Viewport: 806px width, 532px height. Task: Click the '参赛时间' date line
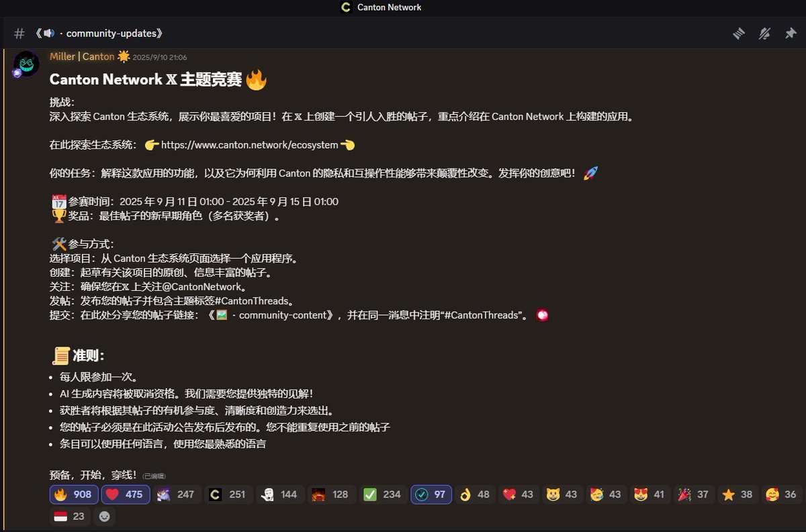195,202
